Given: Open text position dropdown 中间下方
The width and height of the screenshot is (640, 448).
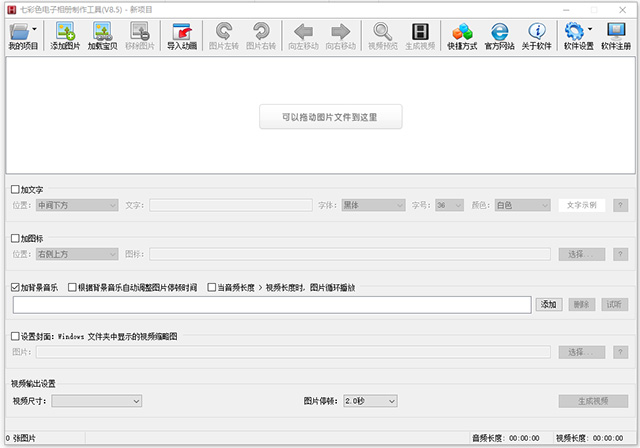Looking at the screenshot, I should tap(77, 205).
